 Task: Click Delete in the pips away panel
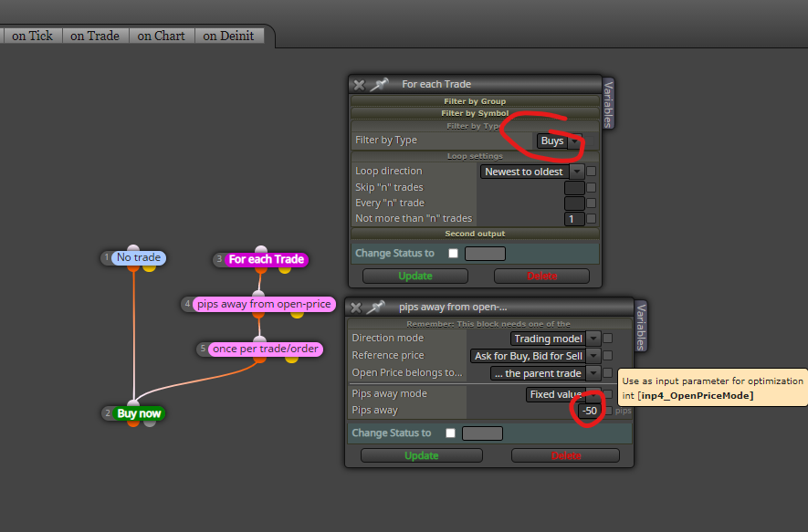click(566, 455)
